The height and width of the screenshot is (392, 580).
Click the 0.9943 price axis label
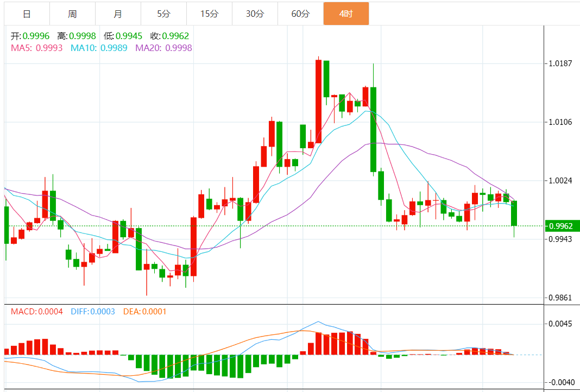click(560, 239)
